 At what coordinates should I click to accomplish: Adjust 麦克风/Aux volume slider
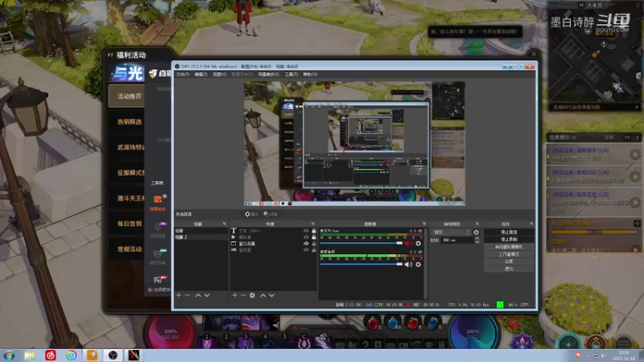361,244
